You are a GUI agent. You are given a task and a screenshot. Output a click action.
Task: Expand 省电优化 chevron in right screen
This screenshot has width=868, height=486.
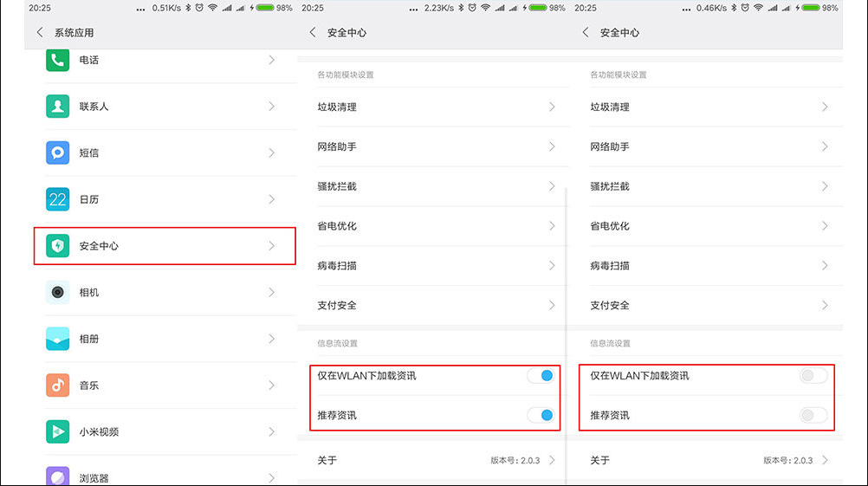point(825,226)
